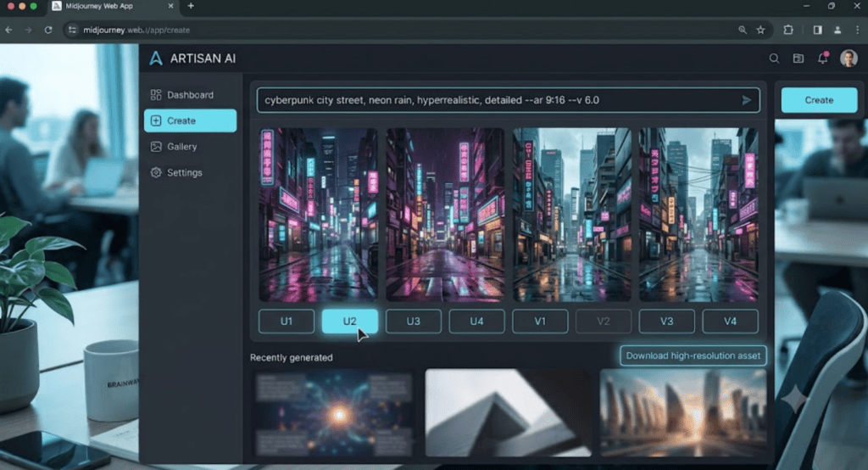Select third generated daytime city image
The height and width of the screenshot is (470, 868).
pos(572,215)
